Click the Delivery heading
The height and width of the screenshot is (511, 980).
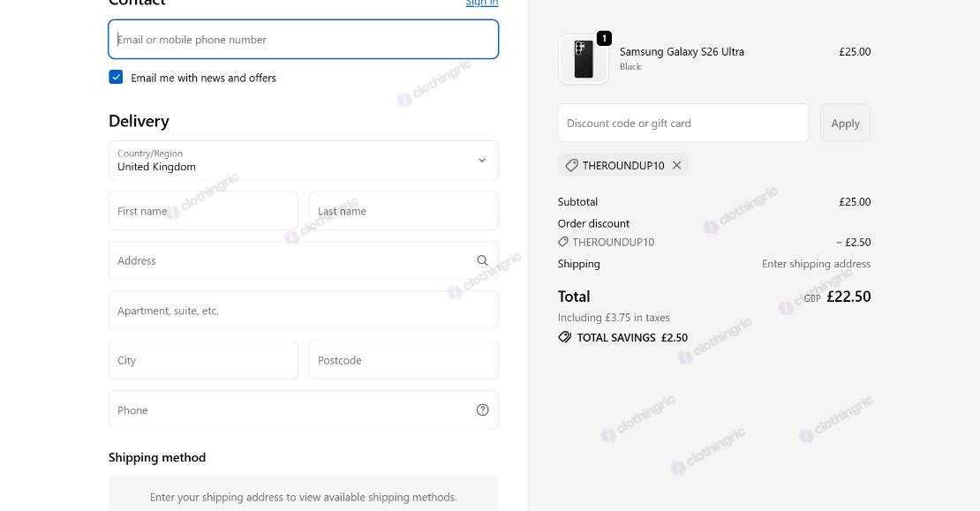point(139,121)
